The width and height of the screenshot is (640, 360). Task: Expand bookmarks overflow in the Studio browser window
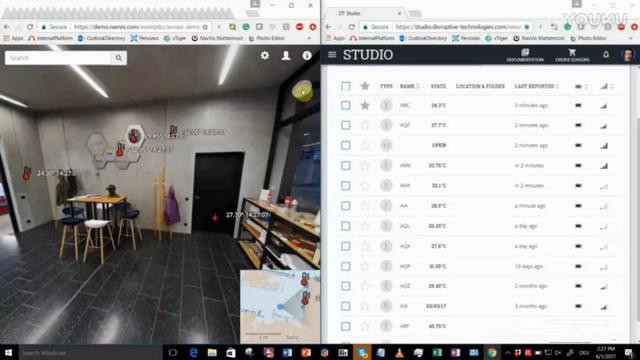(x=631, y=38)
